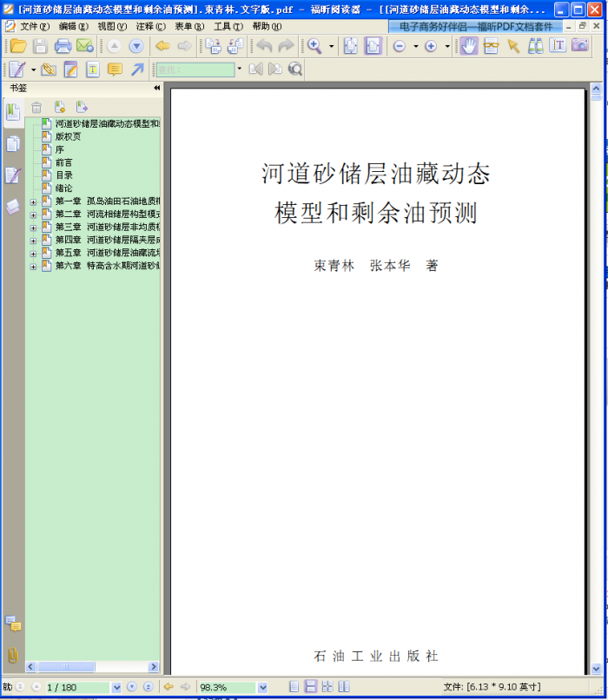Email the document via the envelope icon
The width and height of the screenshot is (608, 700).
click(85, 45)
